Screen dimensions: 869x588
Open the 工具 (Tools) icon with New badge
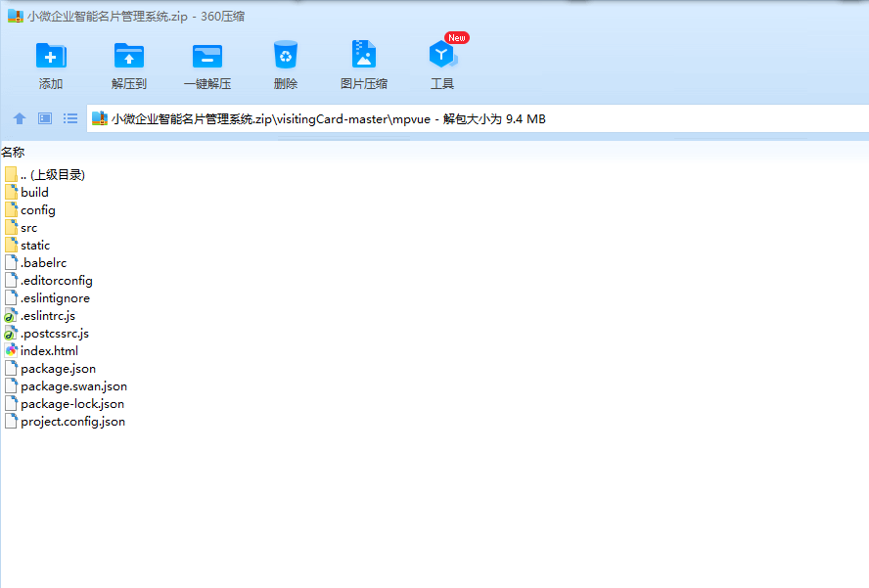click(x=442, y=53)
